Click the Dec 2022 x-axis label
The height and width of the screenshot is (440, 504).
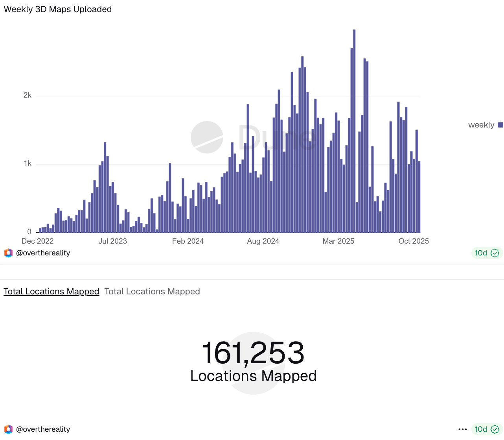click(37, 241)
